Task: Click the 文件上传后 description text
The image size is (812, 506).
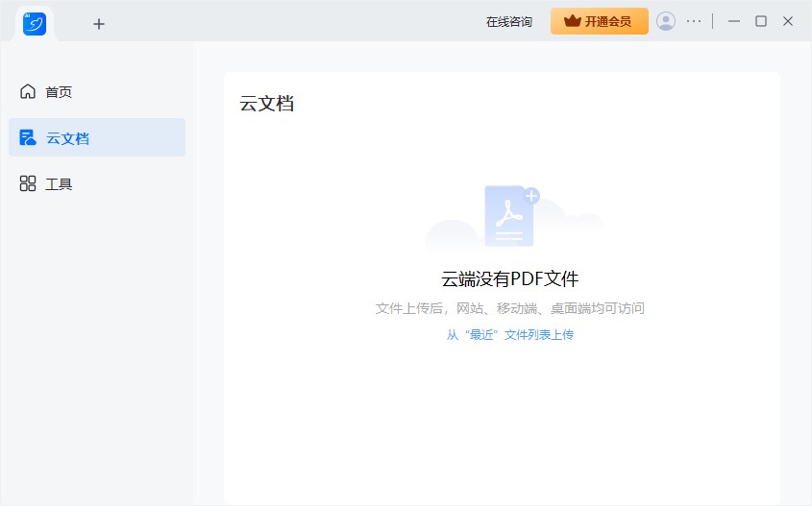Action: (x=509, y=308)
